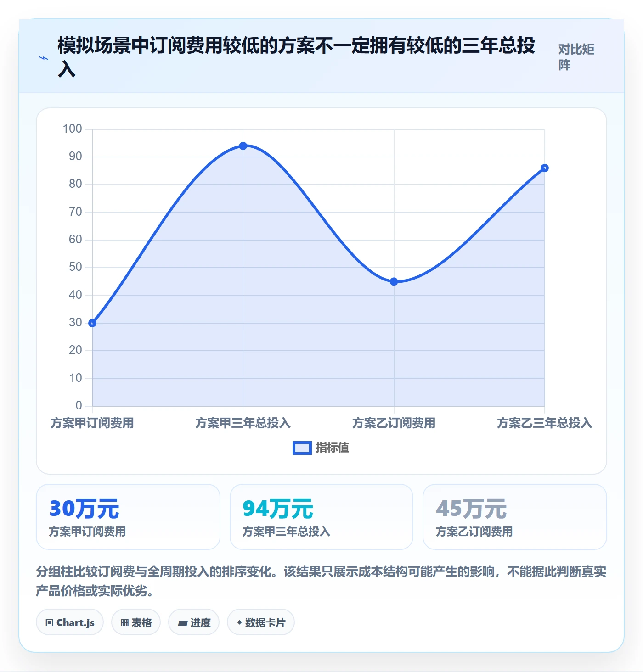Click the chart heading starting 模拟场景中订阅费用

tap(296, 57)
